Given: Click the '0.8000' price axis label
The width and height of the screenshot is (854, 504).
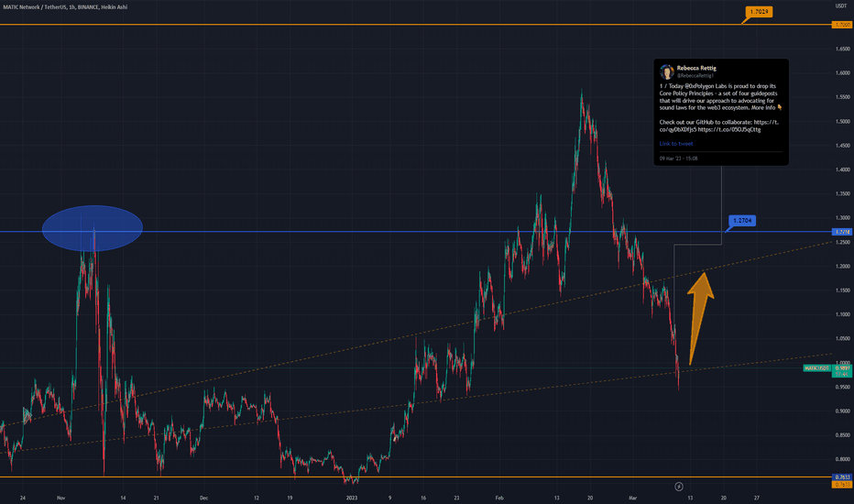Looking at the screenshot, I should (x=842, y=459).
